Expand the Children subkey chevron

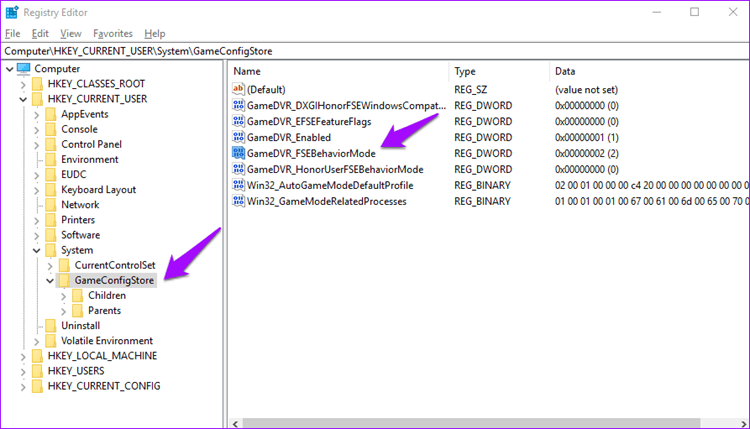[x=63, y=296]
